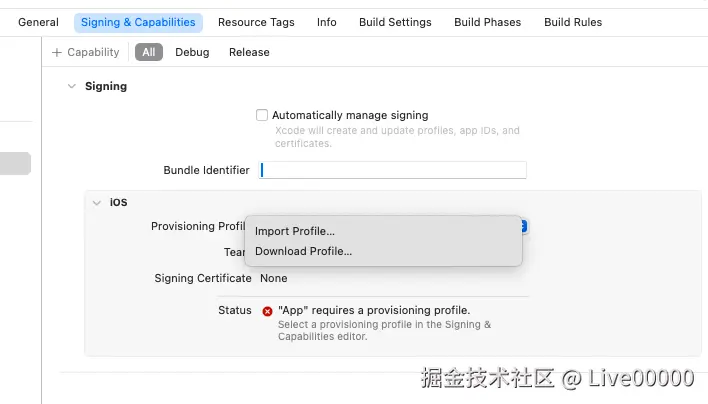The image size is (708, 404).
Task: Choose Download Profile... from the menu
Action: [303, 252]
